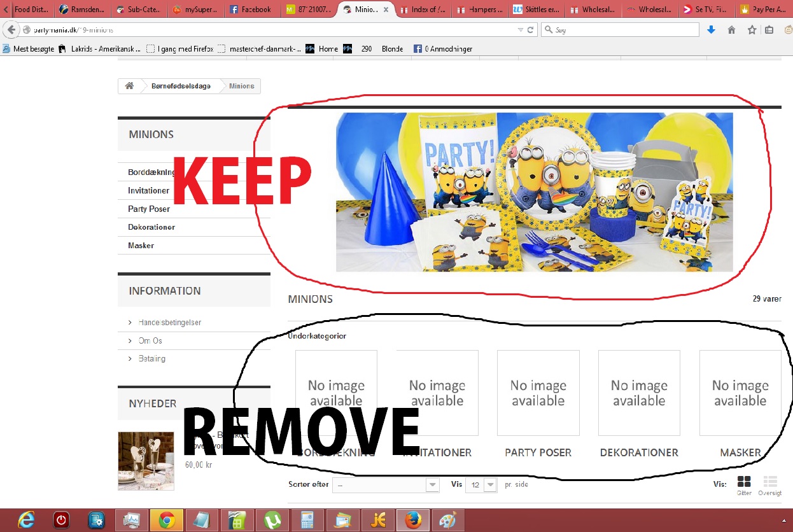Switch to the Food Dist... tab
The height and width of the screenshot is (532, 793).
(x=31, y=10)
